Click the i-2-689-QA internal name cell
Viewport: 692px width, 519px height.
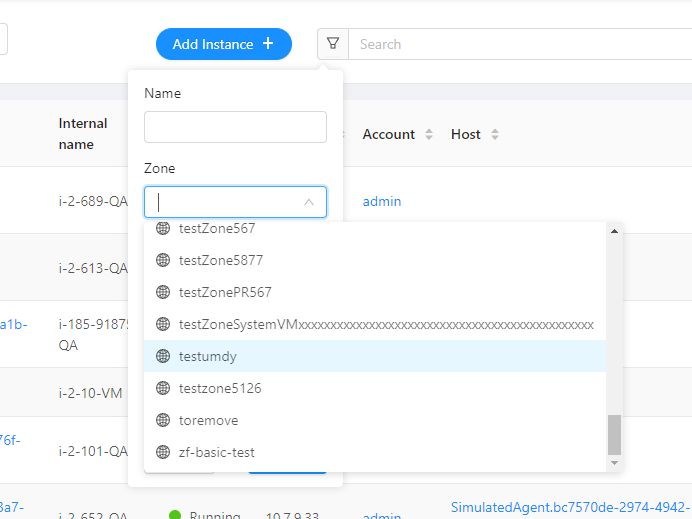[x=93, y=201]
